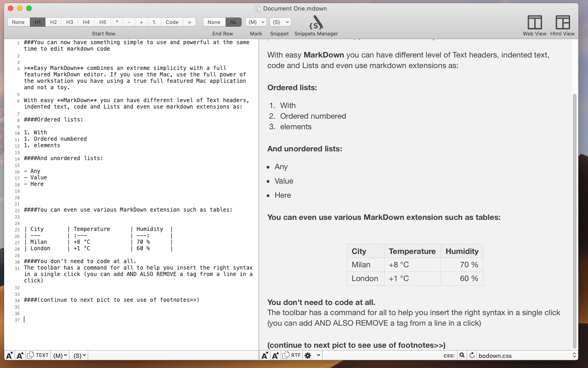Expand the preview gear settings menu
588x368 pixels.
312,355
